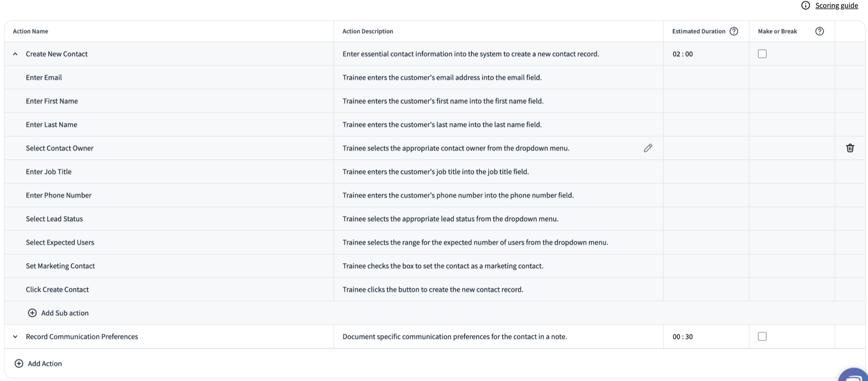Delete the Select Contact Owner sub action

click(x=850, y=148)
